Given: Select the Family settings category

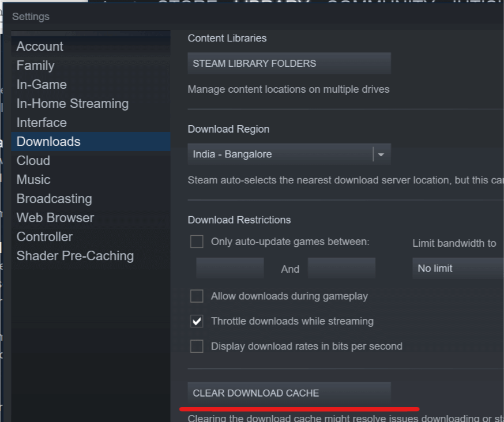Looking at the screenshot, I should click(35, 65).
